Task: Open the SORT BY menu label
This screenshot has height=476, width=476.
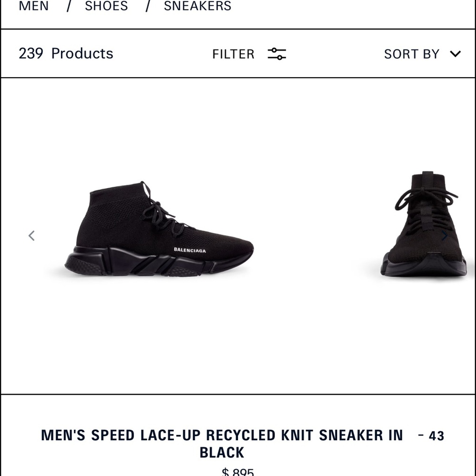Action: tap(411, 54)
